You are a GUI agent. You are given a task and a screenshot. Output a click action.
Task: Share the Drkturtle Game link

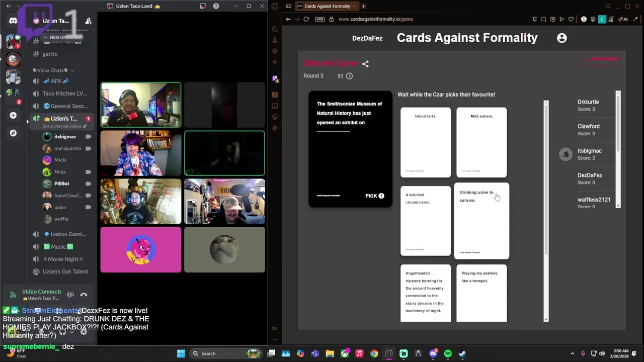[x=365, y=64]
